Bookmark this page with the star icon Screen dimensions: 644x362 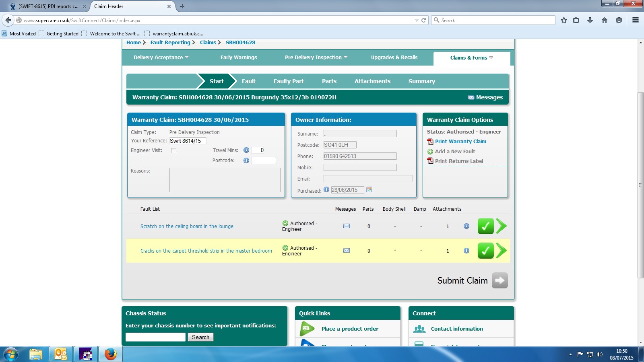pos(564,20)
